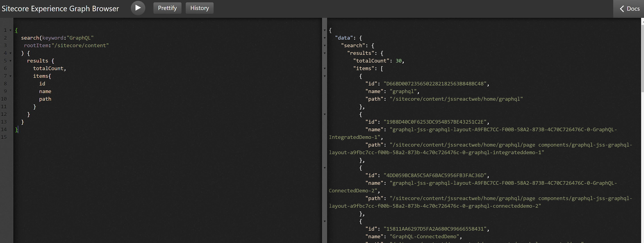Fold the items block at query line 7
This screenshot has height=243, width=644.
pyautogui.click(x=10, y=76)
